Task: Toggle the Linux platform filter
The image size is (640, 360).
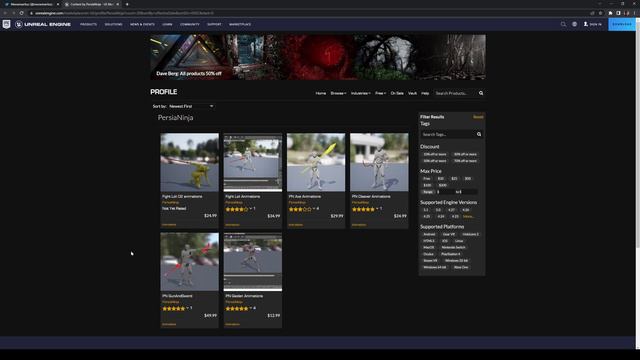Action: point(459,241)
